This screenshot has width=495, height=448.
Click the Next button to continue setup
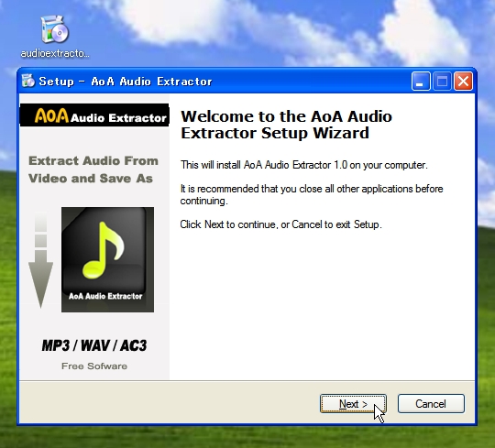click(353, 403)
